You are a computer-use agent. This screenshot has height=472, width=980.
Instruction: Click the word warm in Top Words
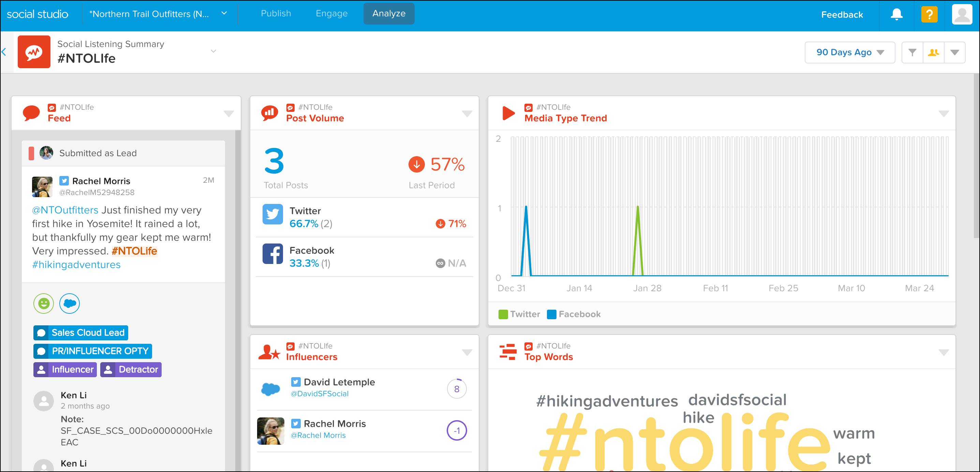coord(854,433)
